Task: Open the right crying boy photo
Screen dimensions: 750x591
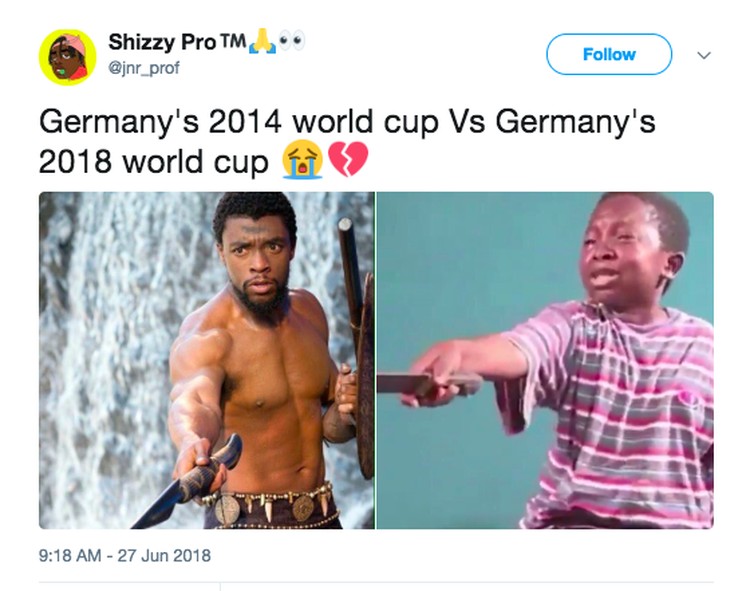Action: (x=545, y=361)
